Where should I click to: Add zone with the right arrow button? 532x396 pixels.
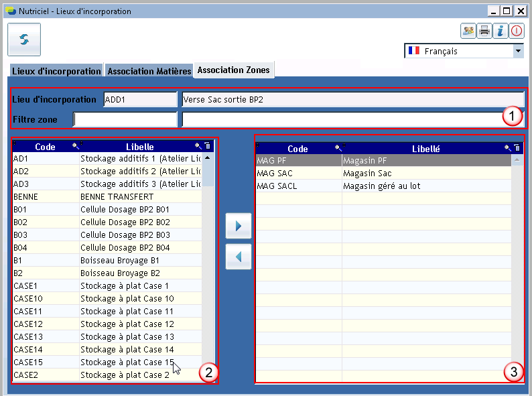coord(238,226)
